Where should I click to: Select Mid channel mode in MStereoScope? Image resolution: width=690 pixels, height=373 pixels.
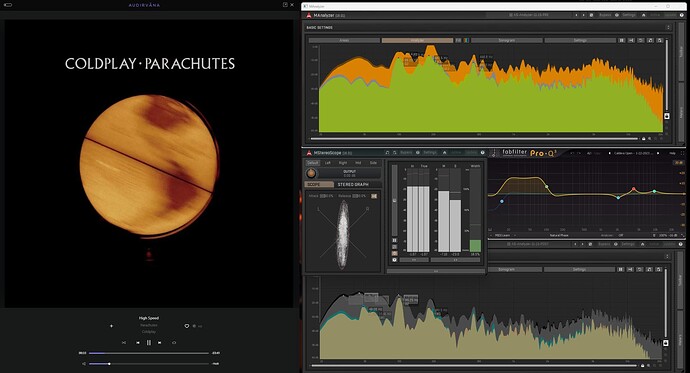tap(358, 163)
